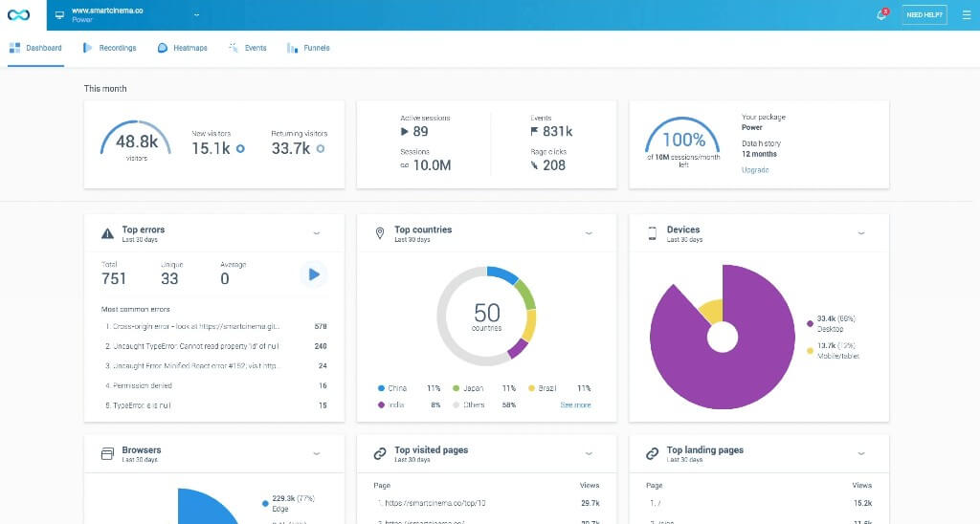The width and height of the screenshot is (980, 524).
Task: Open the hamburger menu
Action: pyautogui.click(x=967, y=15)
